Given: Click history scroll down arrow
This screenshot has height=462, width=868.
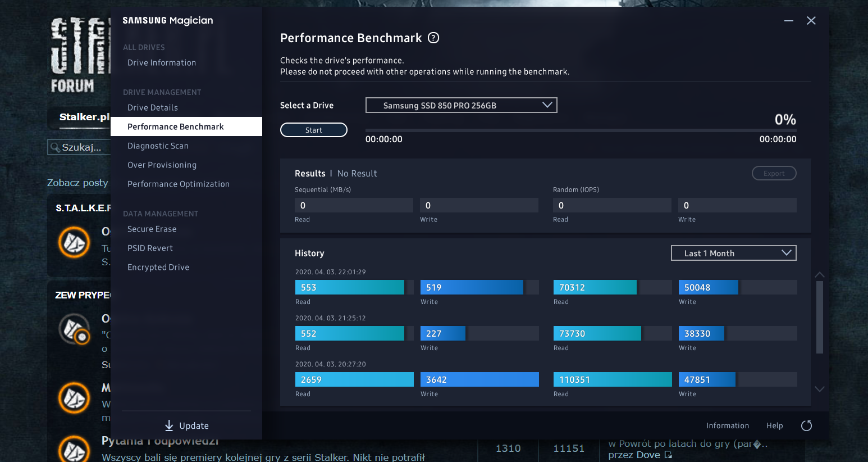Looking at the screenshot, I should coord(820,389).
